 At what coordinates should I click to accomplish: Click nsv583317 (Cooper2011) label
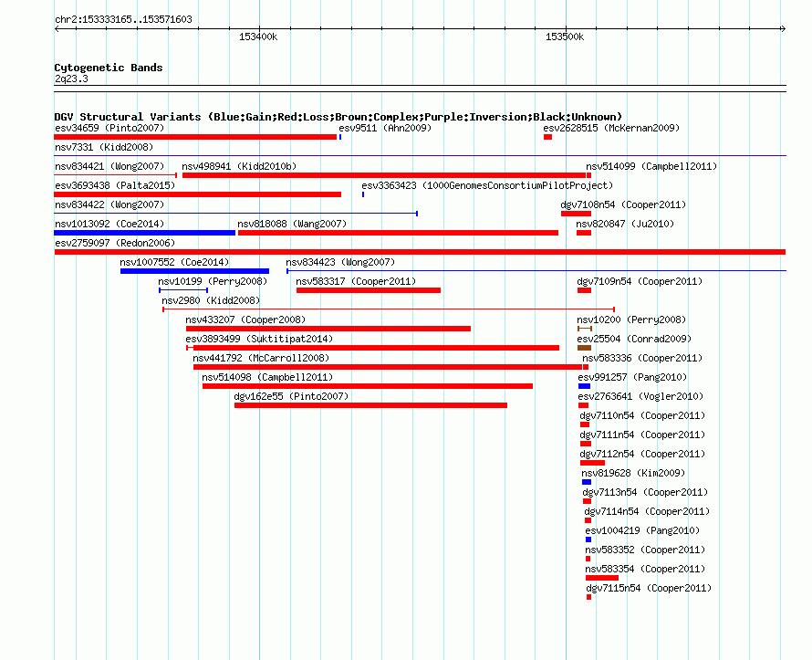356,281
